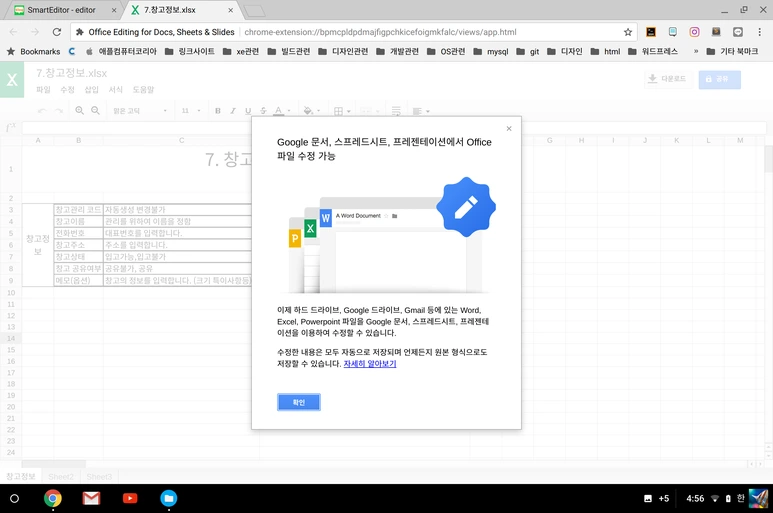Open the xe관련 bookmark folder

(241, 51)
